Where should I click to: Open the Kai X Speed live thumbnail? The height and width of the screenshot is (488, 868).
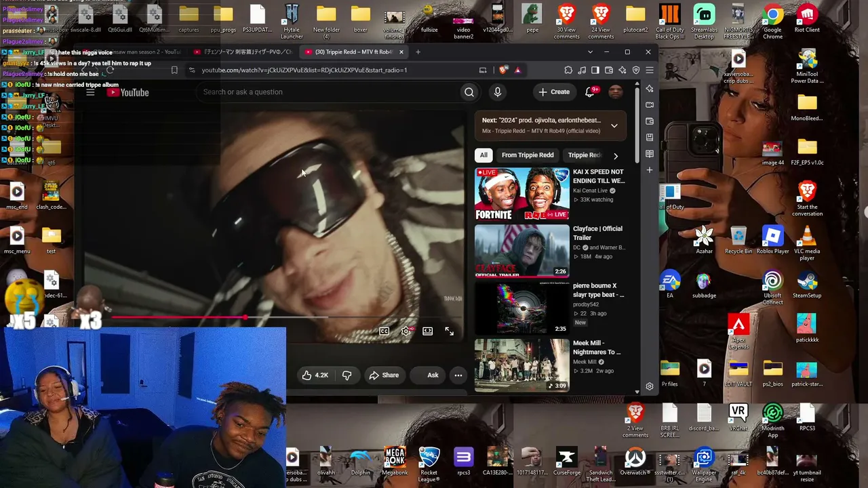522,195
